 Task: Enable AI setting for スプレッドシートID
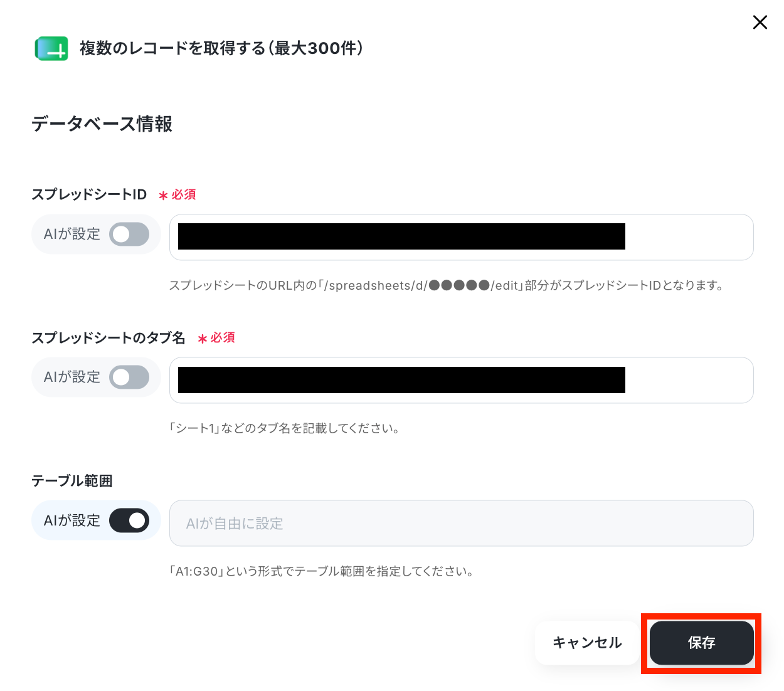(129, 235)
